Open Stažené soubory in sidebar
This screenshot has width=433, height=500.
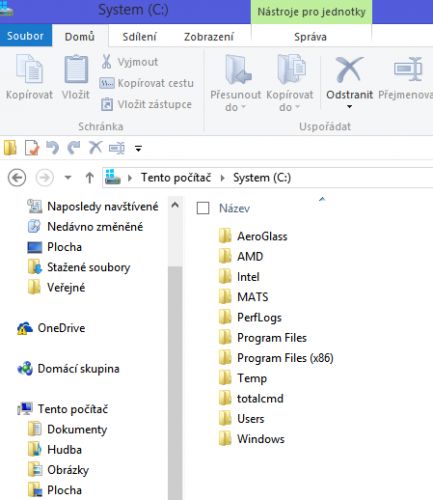pyautogui.click(x=79, y=267)
